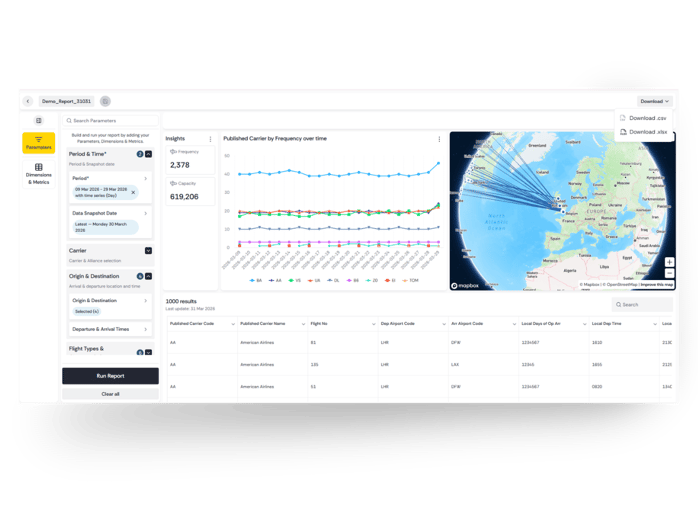Collapse the Period & Time section
Viewport: 698px width, 524px height.
coord(148,154)
